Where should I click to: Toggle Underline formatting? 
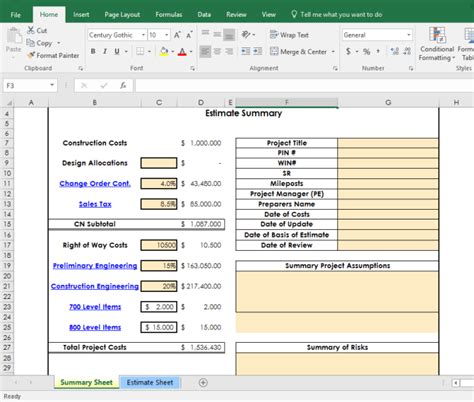pos(117,51)
